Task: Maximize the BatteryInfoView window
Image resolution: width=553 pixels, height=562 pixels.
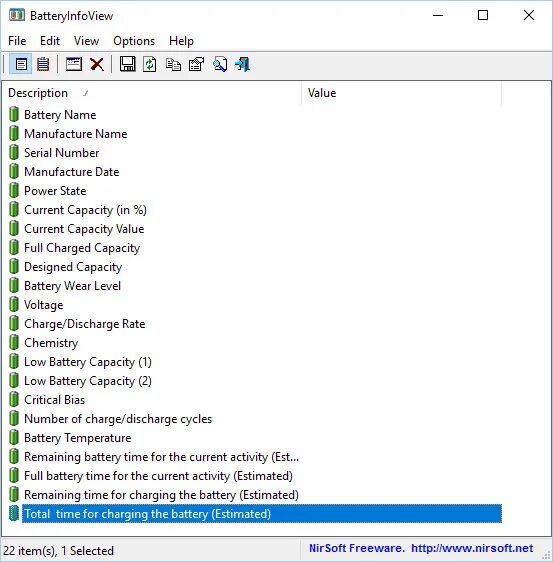Action: pos(483,15)
